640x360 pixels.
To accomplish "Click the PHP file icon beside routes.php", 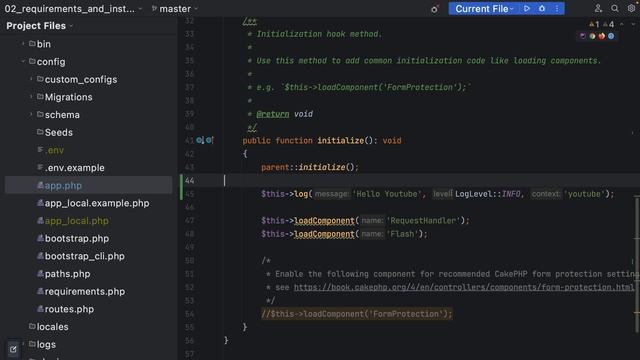I will (x=40, y=309).
